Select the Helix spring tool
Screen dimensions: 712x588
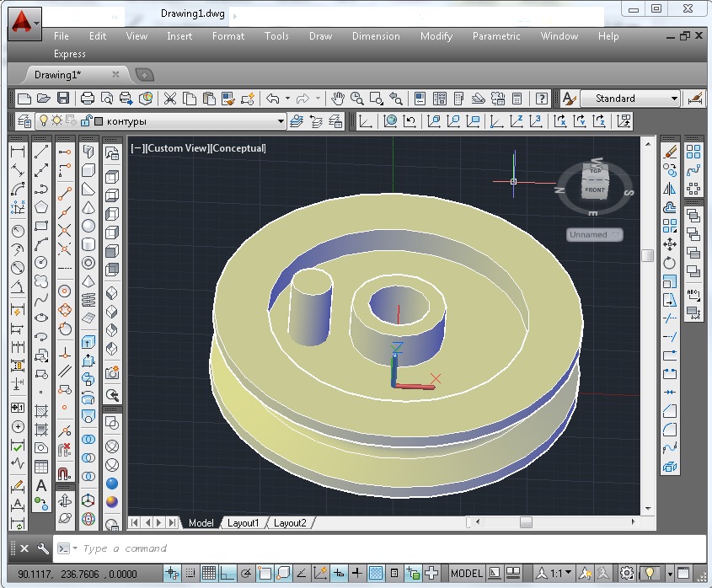tap(88, 300)
